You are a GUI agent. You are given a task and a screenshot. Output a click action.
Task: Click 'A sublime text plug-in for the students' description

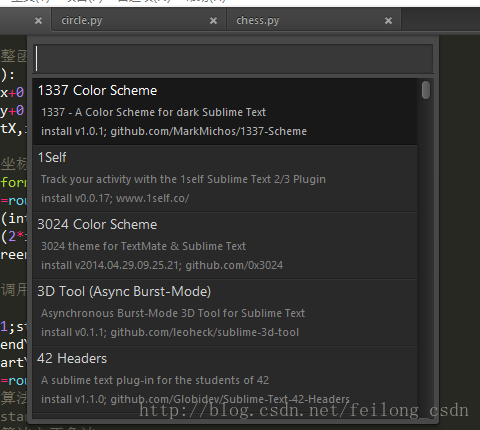[155, 380]
